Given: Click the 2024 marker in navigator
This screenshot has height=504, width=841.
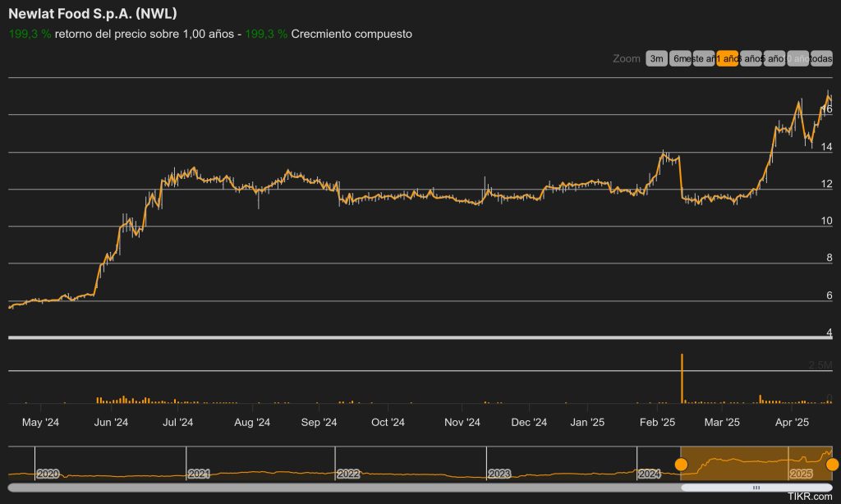Looking at the screenshot, I should (650, 474).
